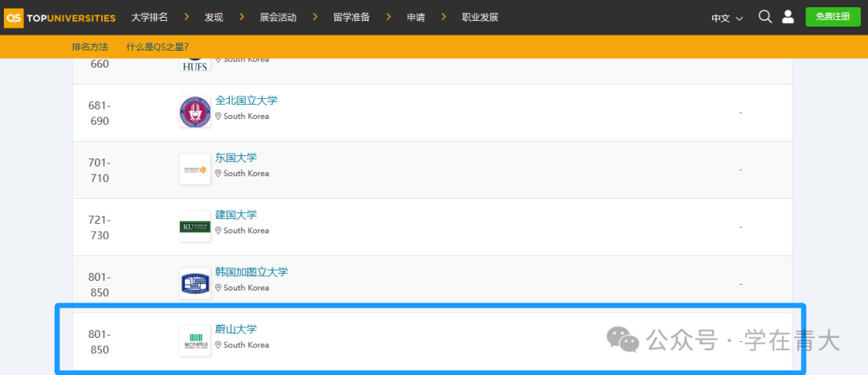This screenshot has height=375, width=868.
Task: Click the rank 721-730 cell
Action: point(99,227)
